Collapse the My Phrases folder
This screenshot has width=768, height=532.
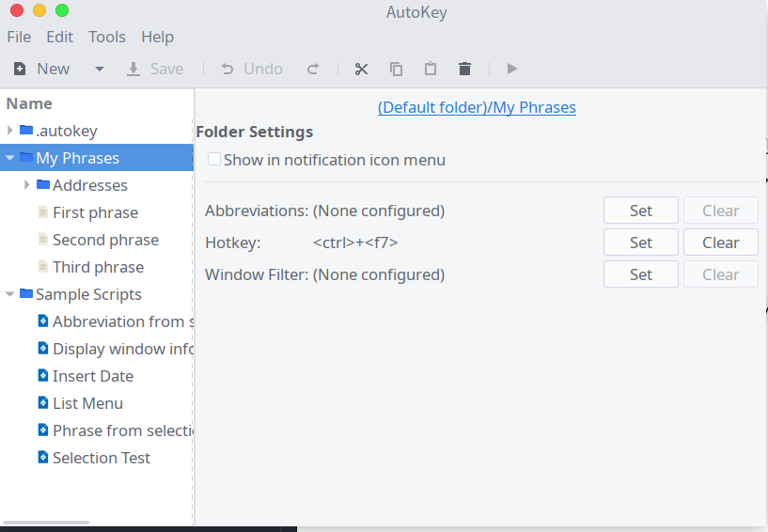(9, 158)
